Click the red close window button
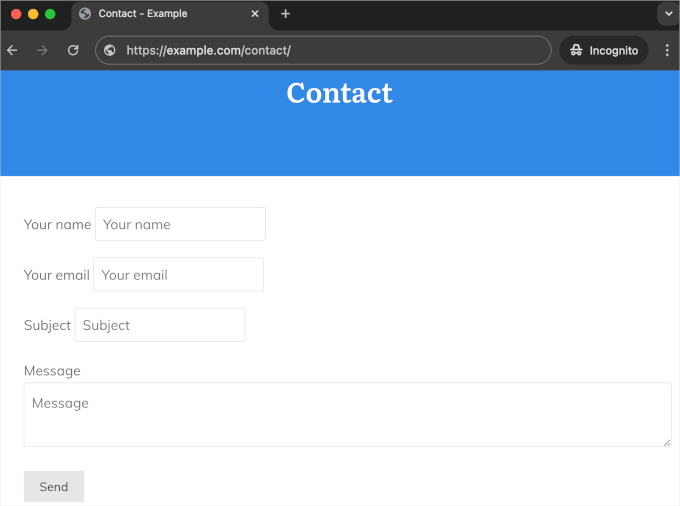Viewport: 680px width, 506px height. click(16, 14)
